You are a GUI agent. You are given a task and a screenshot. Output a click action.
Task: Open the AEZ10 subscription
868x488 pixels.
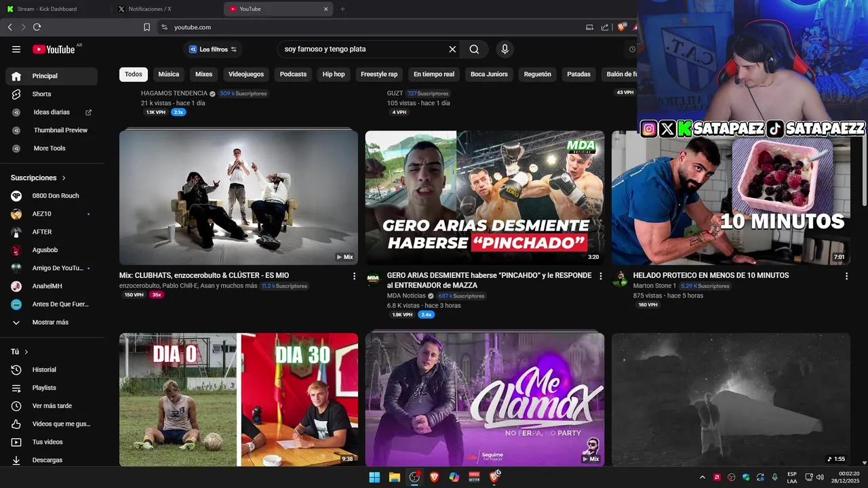(52, 214)
